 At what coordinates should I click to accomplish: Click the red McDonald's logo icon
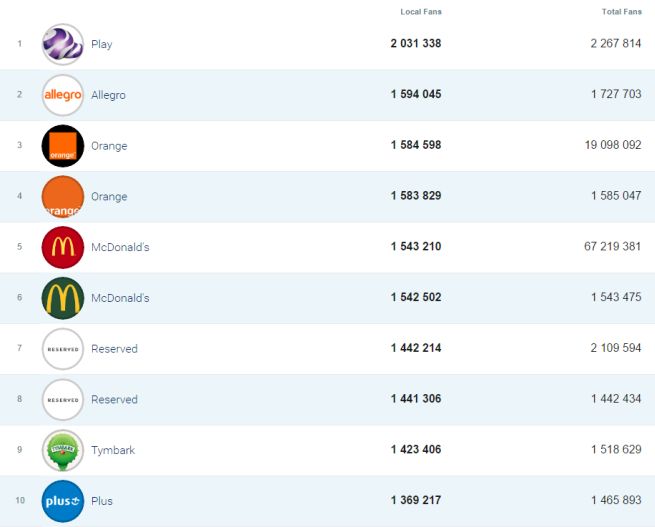coord(63,247)
